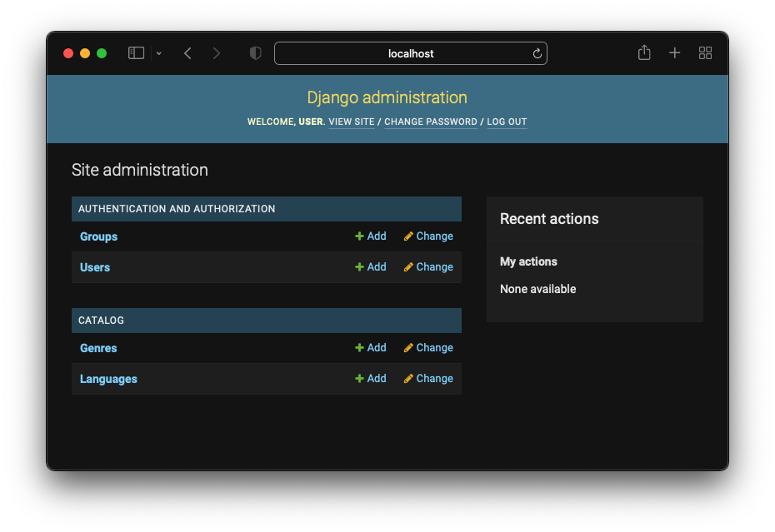Image resolution: width=775 pixels, height=532 pixels.
Task: Select the Recent actions heading
Action: [549, 219]
